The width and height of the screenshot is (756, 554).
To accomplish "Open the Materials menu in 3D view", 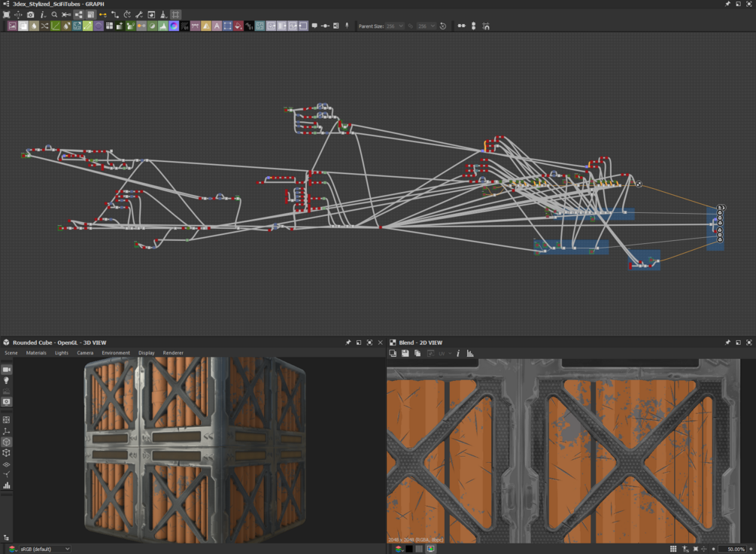I will (36, 352).
